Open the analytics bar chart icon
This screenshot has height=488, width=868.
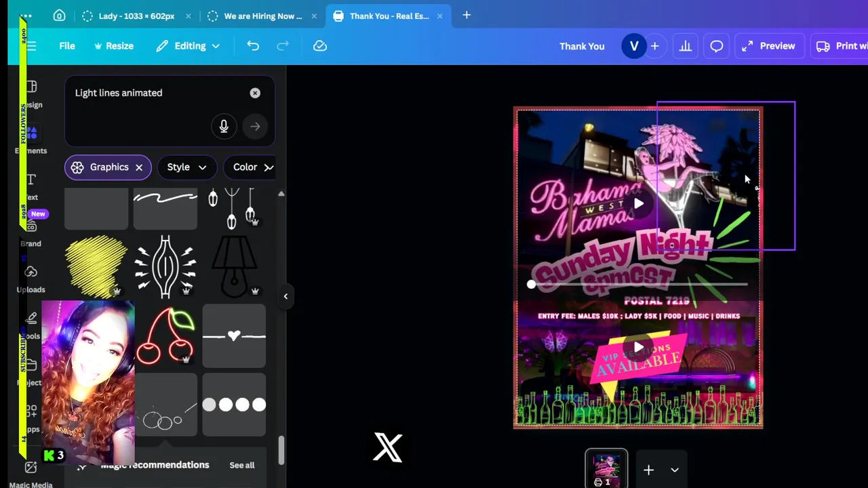686,46
